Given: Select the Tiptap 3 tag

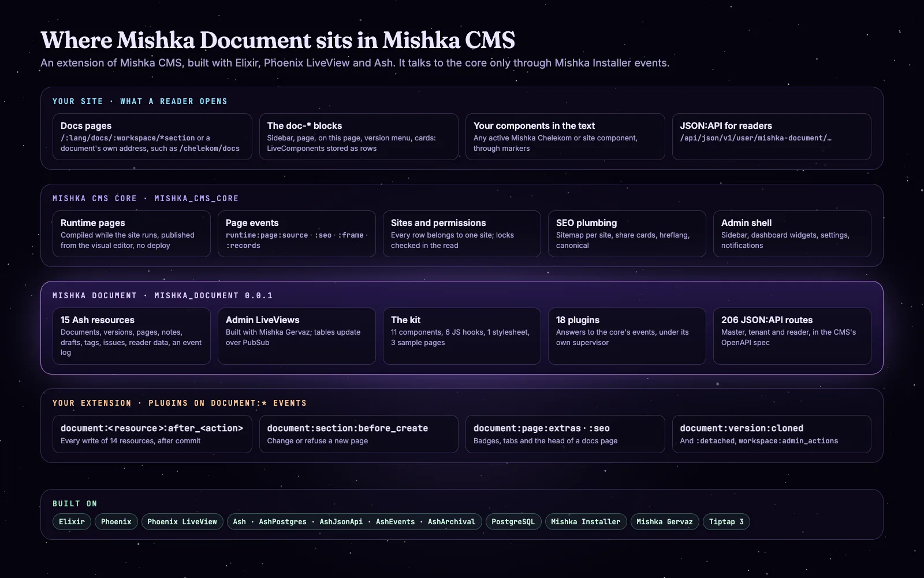Looking at the screenshot, I should pyautogui.click(x=726, y=522).
